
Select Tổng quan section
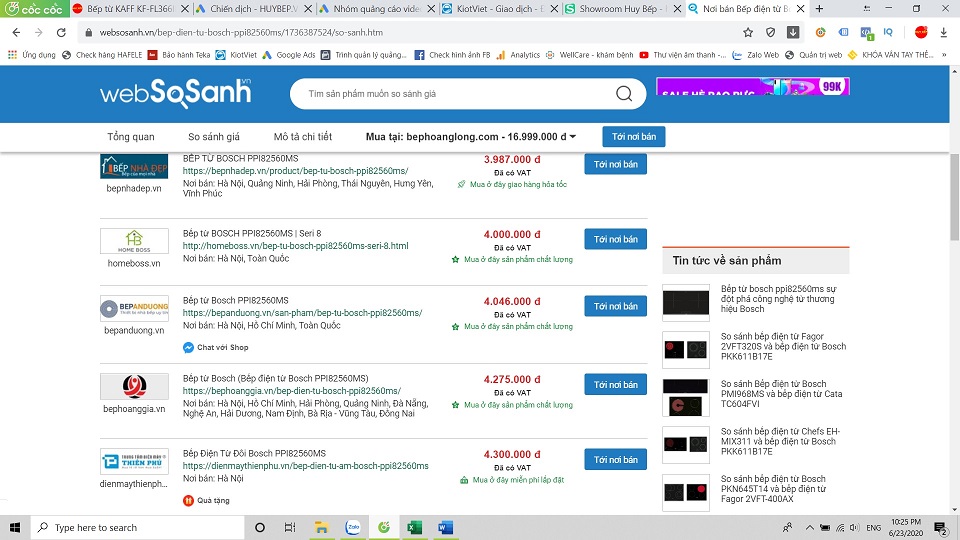click(131, 137)
